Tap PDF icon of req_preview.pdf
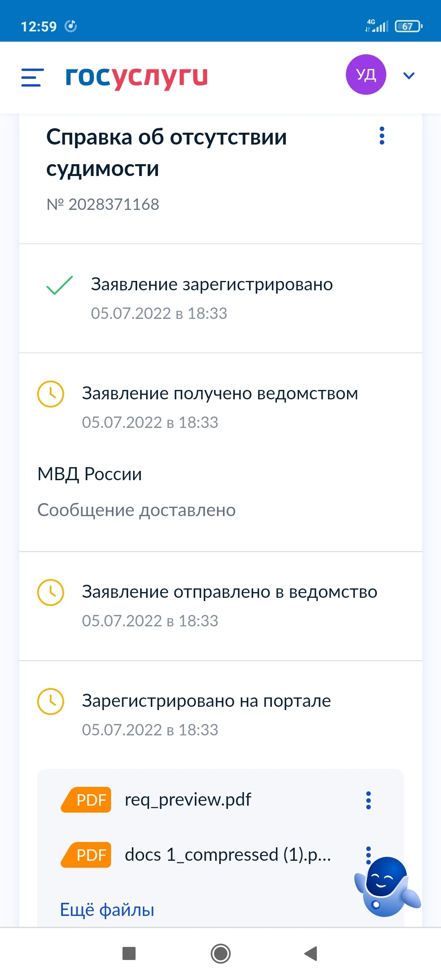This screenshot has width=441, height=980. pyautogui.click(x=87, y=800)
